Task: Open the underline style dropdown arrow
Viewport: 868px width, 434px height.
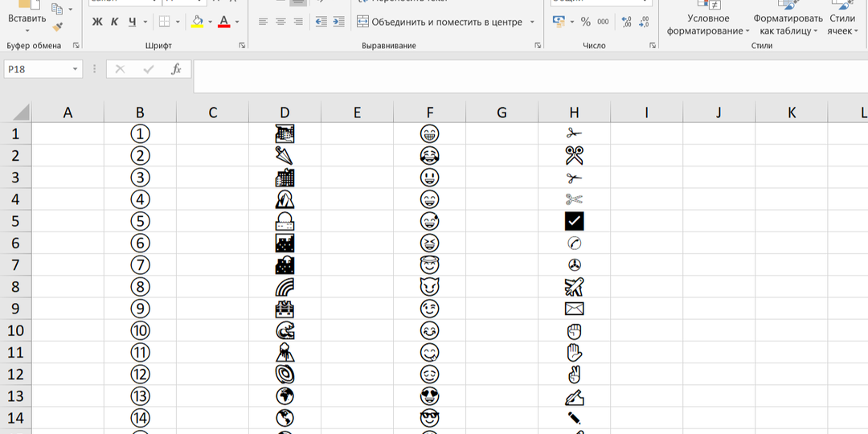Action: (x=145, y=23)
